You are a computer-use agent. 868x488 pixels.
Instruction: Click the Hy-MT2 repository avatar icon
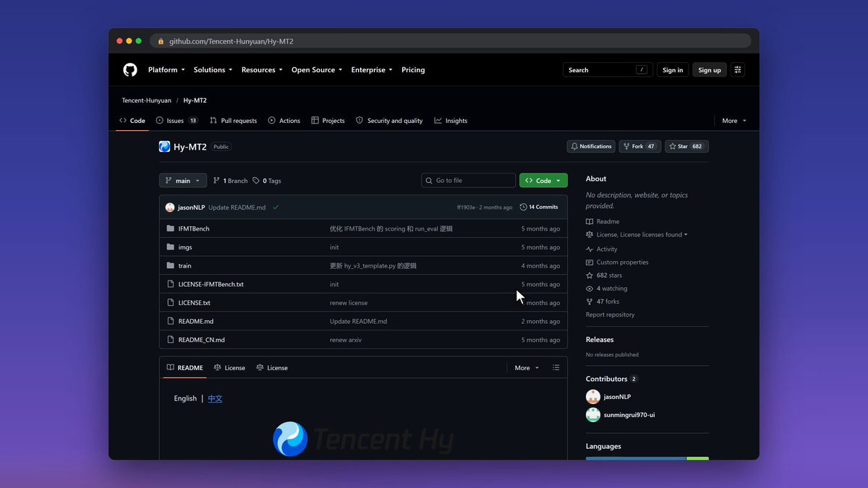pyautogui.click(x=164, y=147)
